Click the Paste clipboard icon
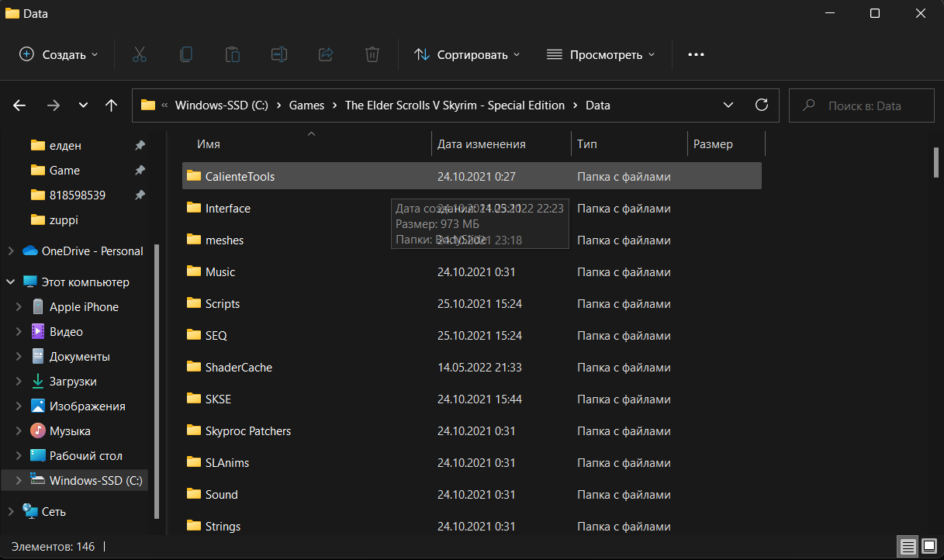This screenshot has height=560, width=944. pos(232,54)
